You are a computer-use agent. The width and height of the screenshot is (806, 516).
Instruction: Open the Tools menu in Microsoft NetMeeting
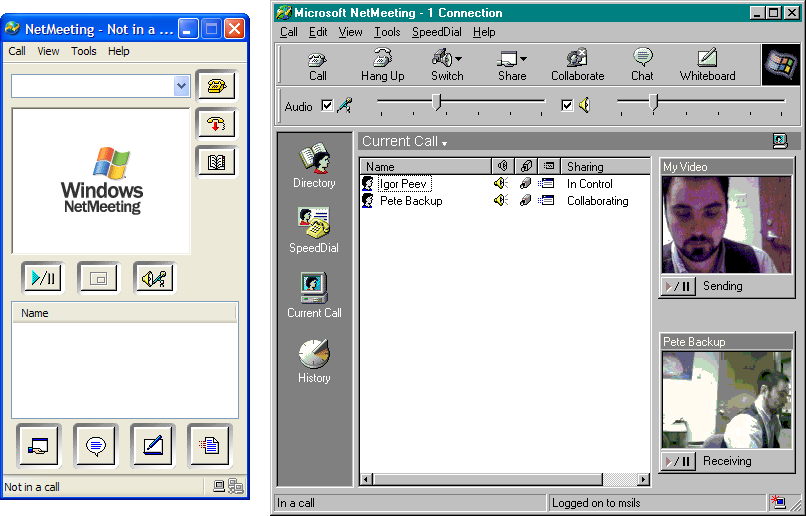tap(387, 32)
